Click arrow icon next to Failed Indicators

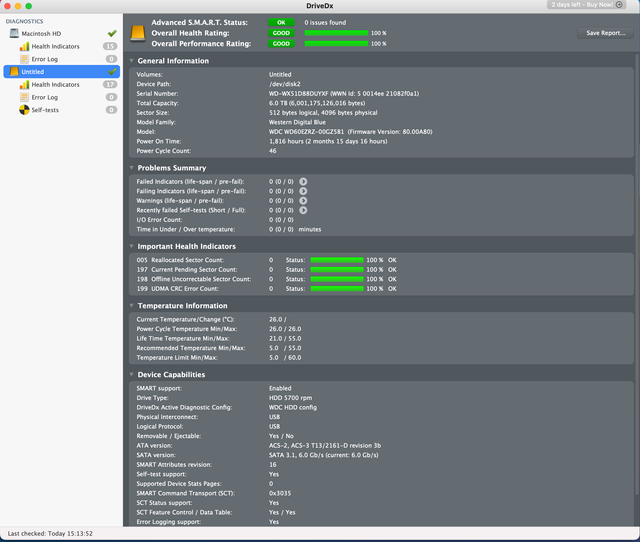pos(303,182)
